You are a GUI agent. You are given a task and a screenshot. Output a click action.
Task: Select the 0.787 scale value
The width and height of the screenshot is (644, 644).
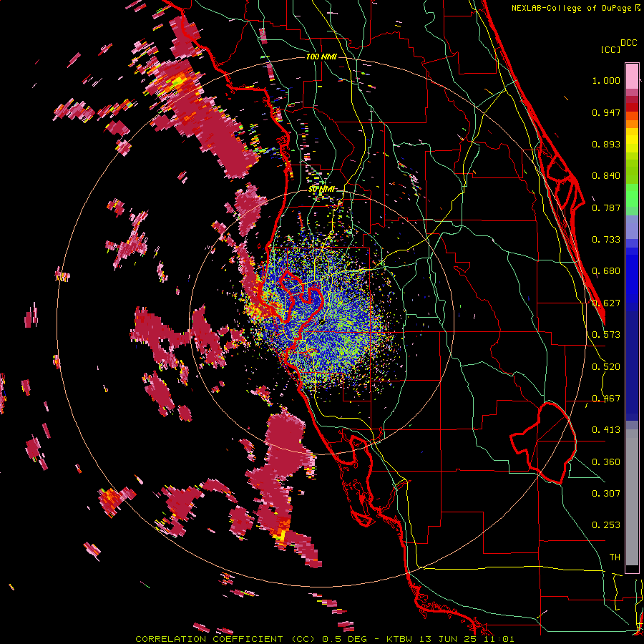coord(606,208)
